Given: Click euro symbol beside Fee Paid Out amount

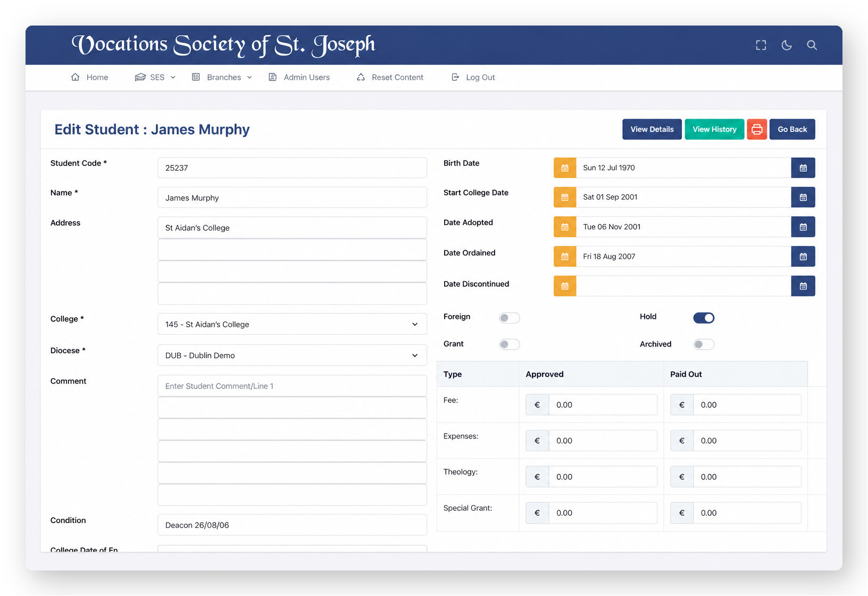Looking at the screenshot, I should tap(682, 405).
